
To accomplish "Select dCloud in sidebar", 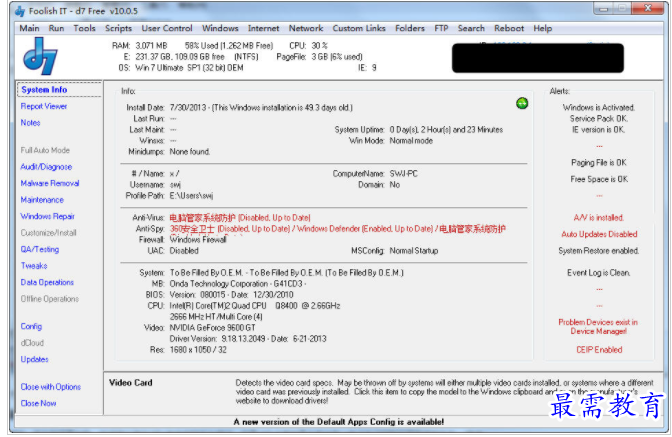I will click(x=32, y=343).
